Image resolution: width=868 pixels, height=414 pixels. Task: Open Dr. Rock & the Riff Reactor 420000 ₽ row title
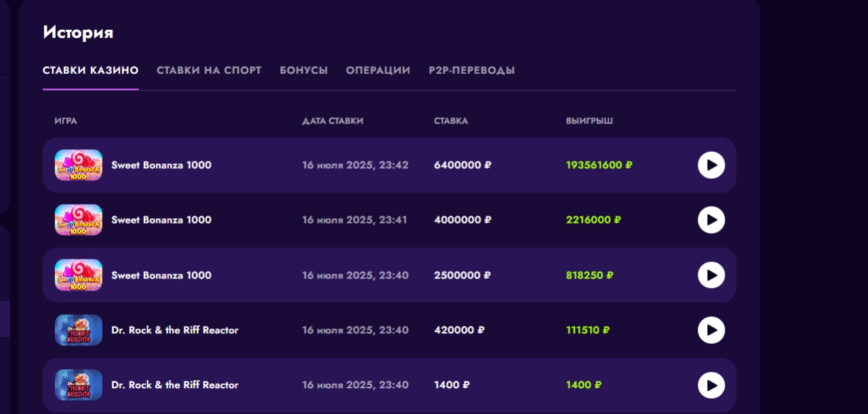pos(175,330)
